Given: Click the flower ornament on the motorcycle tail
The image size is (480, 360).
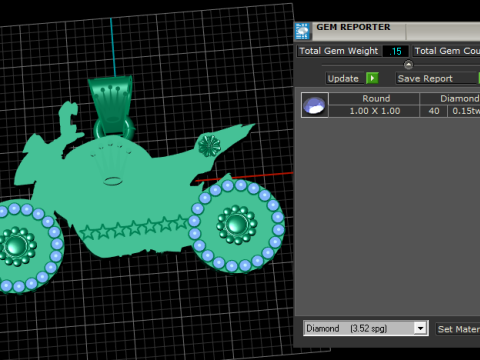Looking at the screenshot, I should 209,146.
